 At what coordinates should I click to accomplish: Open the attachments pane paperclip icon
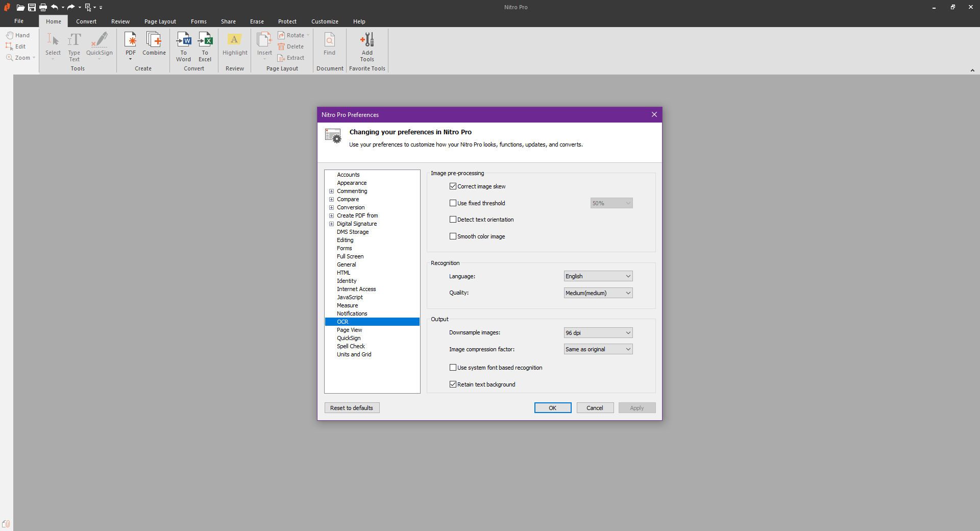(6, 524)
